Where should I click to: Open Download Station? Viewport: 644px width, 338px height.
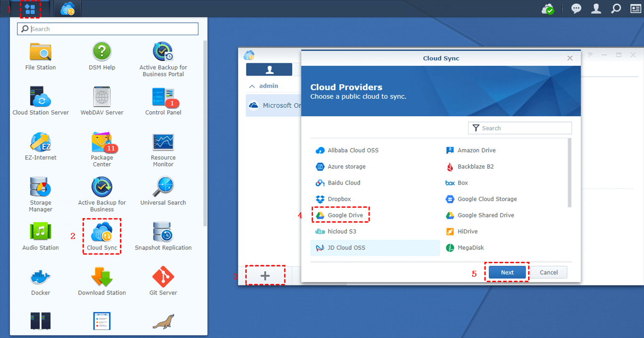click(x=102, y=281)
